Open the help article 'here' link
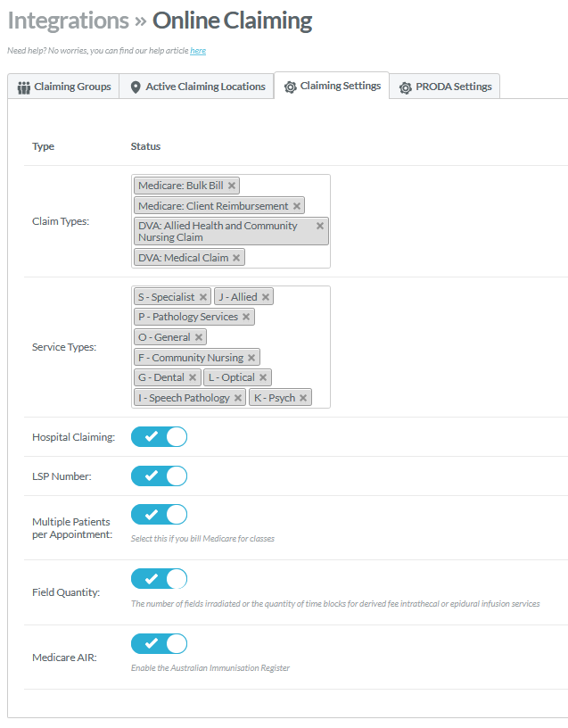Screen dimensions: 568x728 [198, 51]
